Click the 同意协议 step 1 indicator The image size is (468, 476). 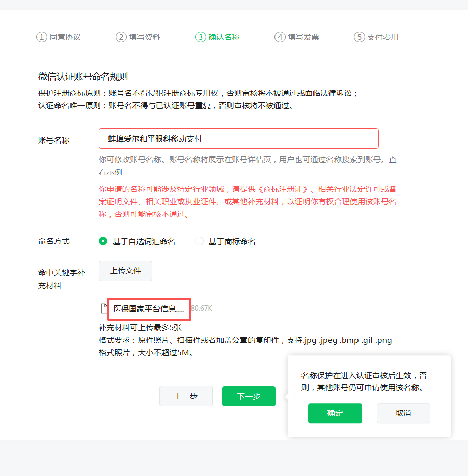(x=59, y=37)
